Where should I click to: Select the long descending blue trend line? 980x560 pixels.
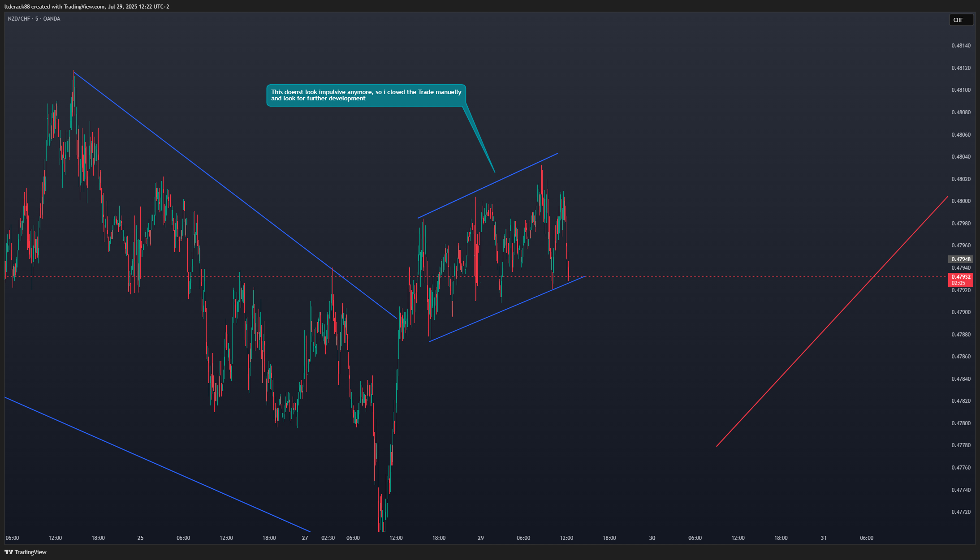click(x=235, y=195)
